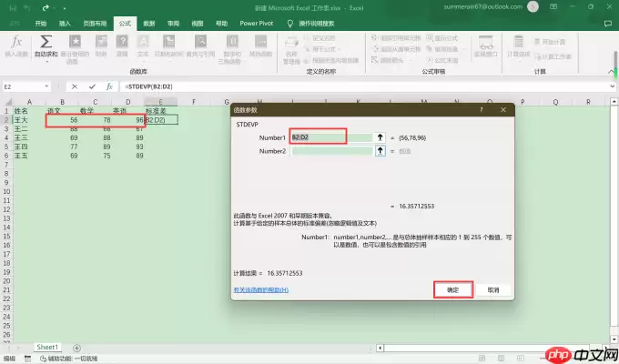
Task: Open the Logical (逻辑) functions icon
Action: 122,41
